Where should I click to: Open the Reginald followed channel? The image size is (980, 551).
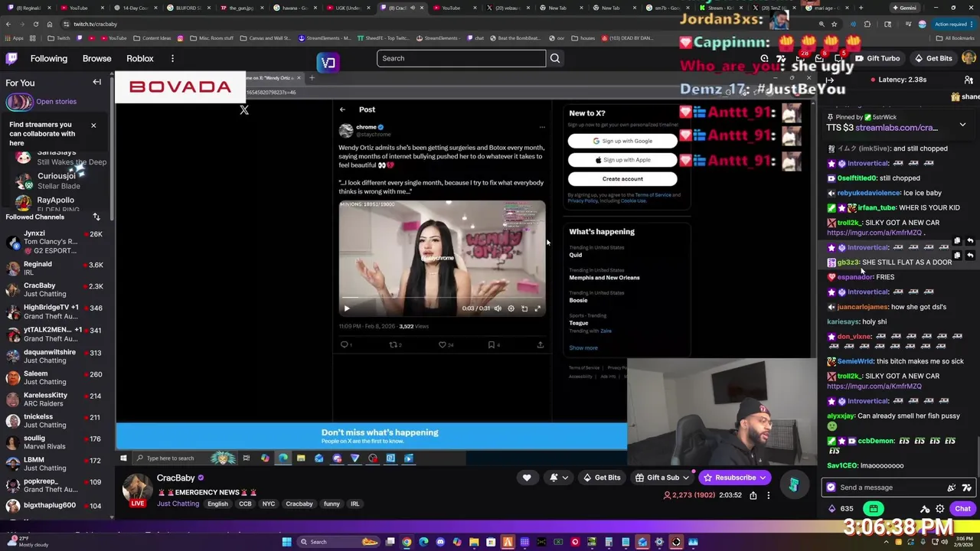click(57, 268)
